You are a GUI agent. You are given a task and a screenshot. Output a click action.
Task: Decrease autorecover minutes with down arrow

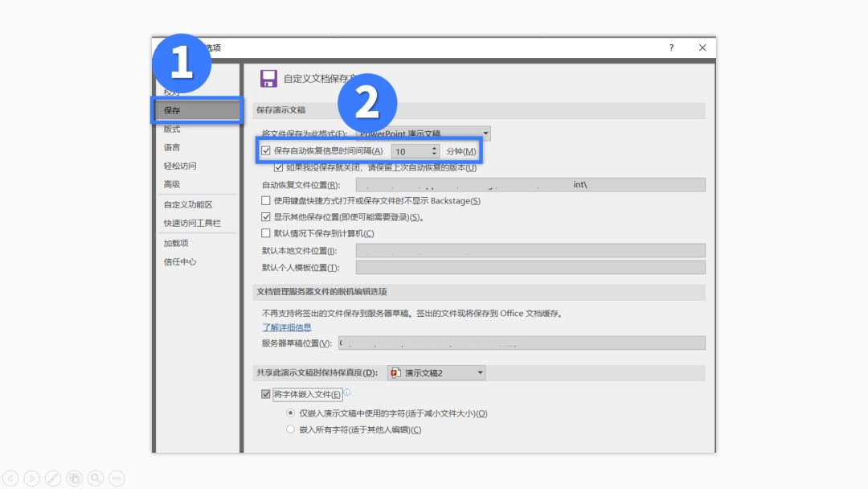pyautogui.click(x=434, y=154)
